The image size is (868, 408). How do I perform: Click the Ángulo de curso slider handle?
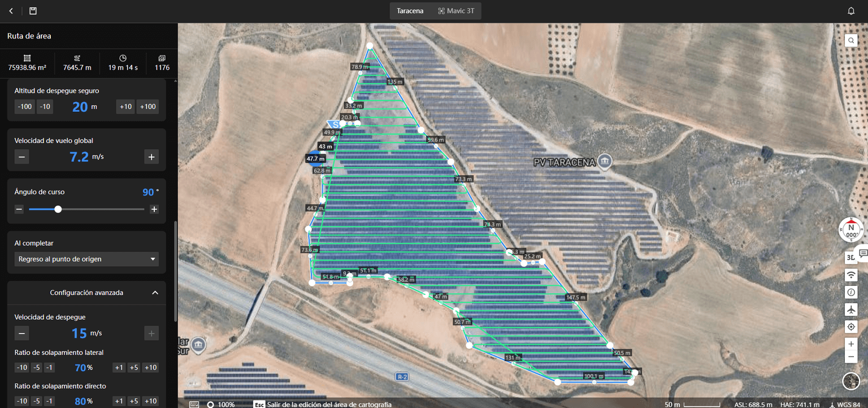(58, 209)
